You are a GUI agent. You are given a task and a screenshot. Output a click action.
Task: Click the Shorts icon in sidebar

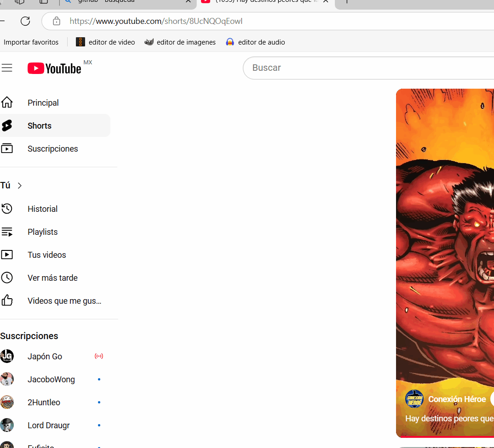coord(7,125)
